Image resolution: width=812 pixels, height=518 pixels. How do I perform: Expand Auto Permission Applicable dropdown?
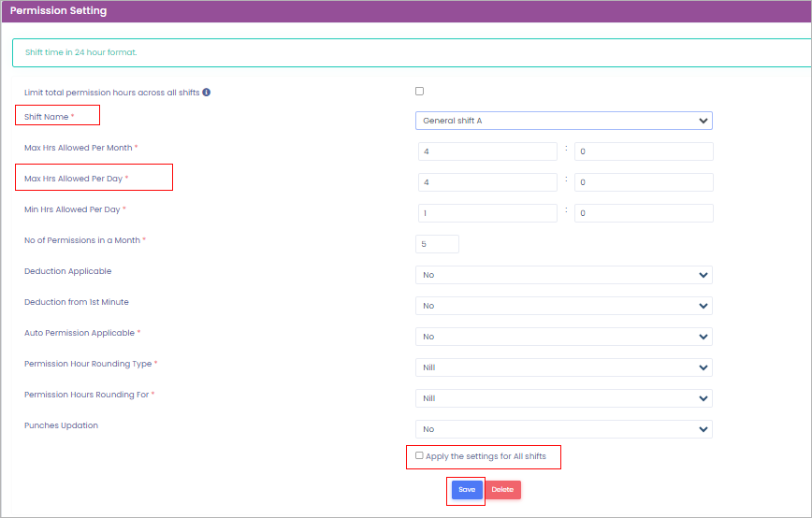[563, 337]
